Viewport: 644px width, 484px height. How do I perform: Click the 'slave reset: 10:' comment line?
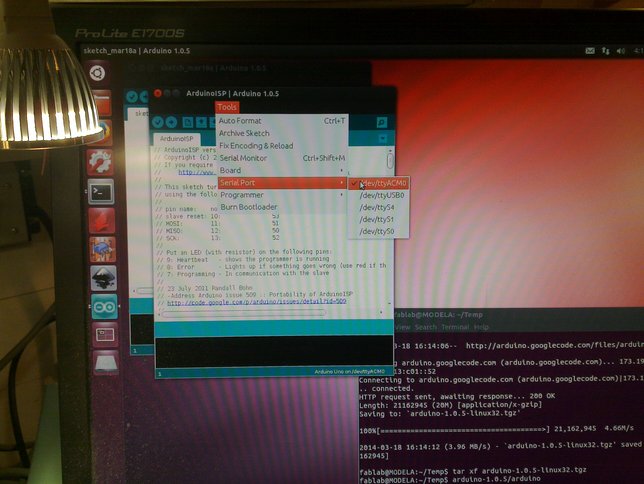(x=192, y=216)
